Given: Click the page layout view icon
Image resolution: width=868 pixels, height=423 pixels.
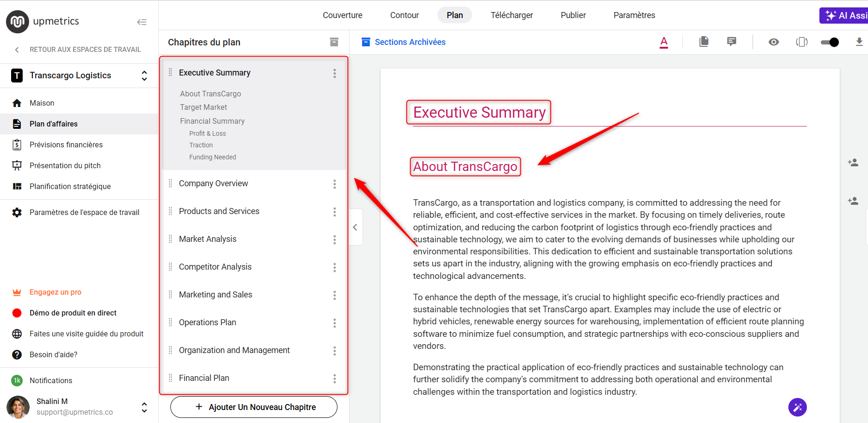Looking at the screenshot, I should (x=802, y=42).
